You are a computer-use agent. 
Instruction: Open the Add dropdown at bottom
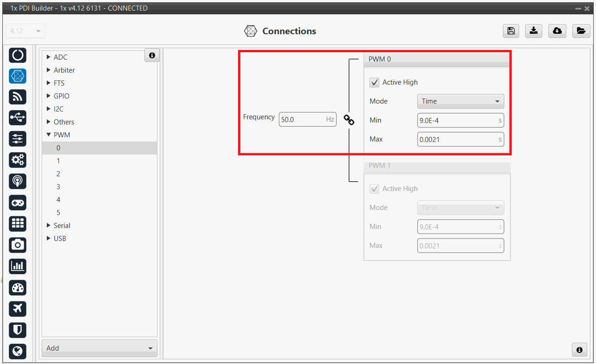coord(99,348)
